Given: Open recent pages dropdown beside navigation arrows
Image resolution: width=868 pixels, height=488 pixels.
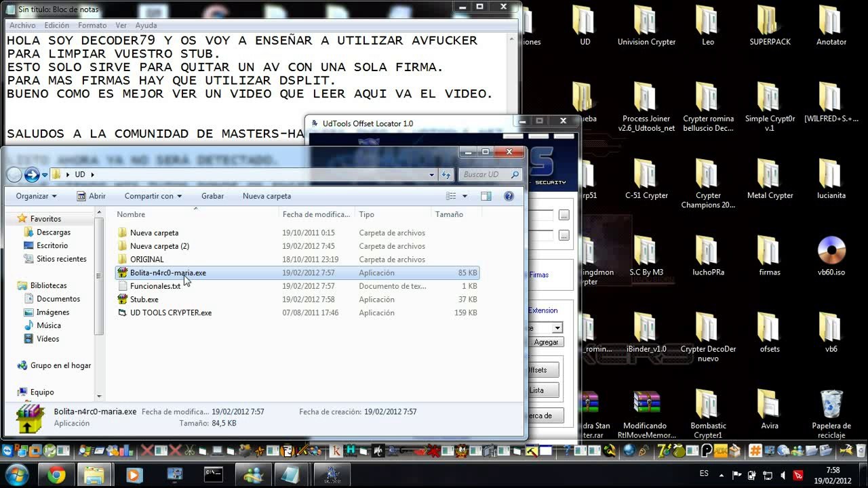Looking at the screenshot, I should click(x=44, y=175).
